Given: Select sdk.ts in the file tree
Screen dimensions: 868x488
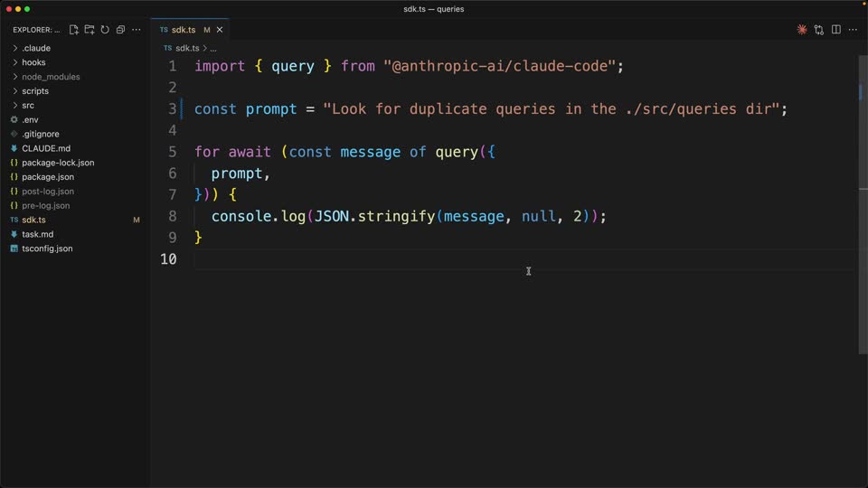Looking at the screenshot, I should 75,221.
